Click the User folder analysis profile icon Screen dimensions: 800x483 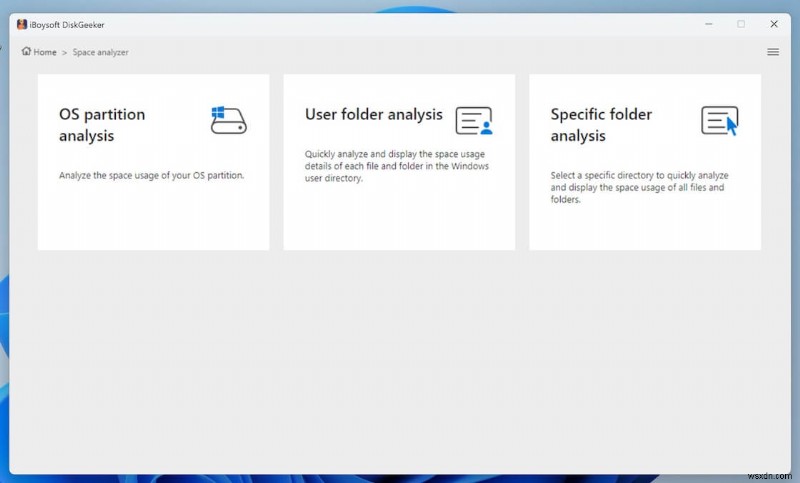tap(474, 121)
